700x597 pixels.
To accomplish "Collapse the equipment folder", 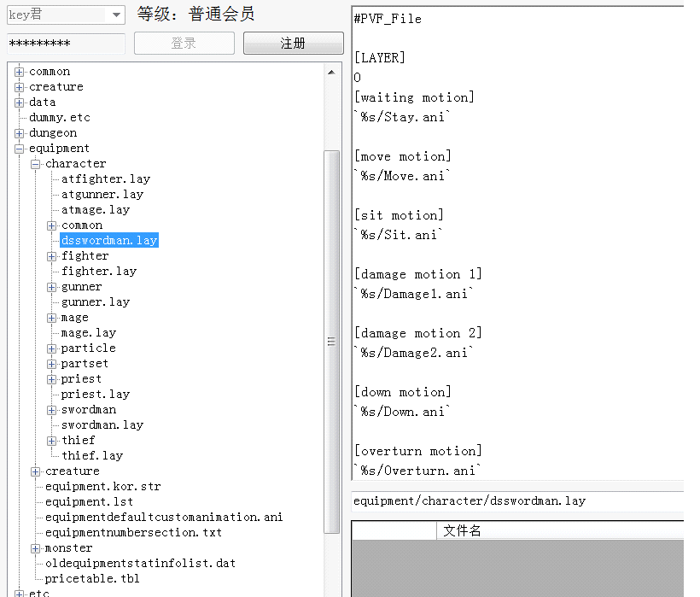I will 19,149.
